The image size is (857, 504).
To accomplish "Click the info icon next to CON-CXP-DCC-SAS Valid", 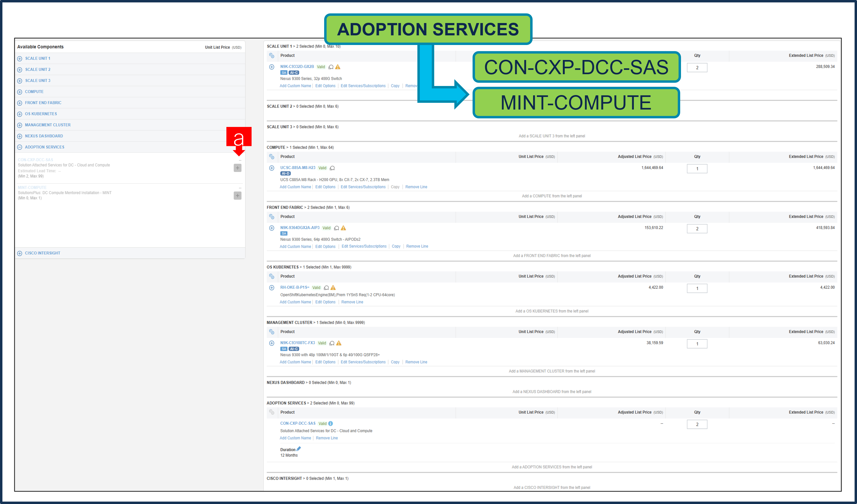I will point(330,423).
